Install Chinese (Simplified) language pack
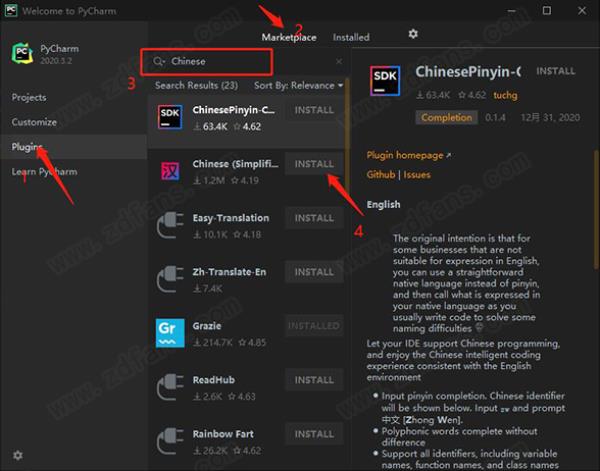Viewport: 600px width, 471px height. click(314, 164)
